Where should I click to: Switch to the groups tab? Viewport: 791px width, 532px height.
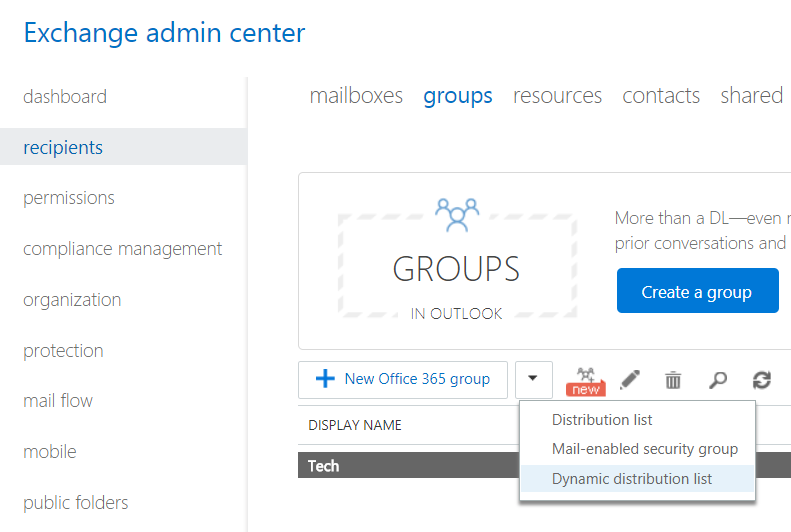(x=458, y=96)
